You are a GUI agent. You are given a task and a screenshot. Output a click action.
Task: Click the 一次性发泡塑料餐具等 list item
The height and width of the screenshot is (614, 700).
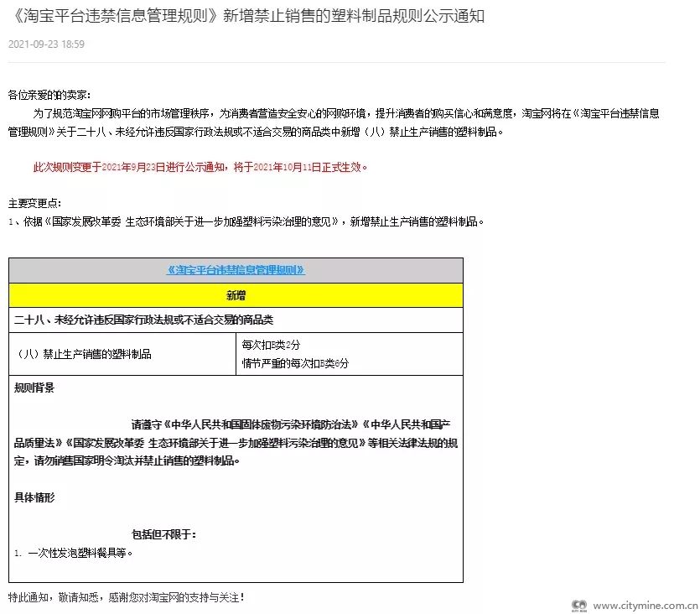point(75,553)
